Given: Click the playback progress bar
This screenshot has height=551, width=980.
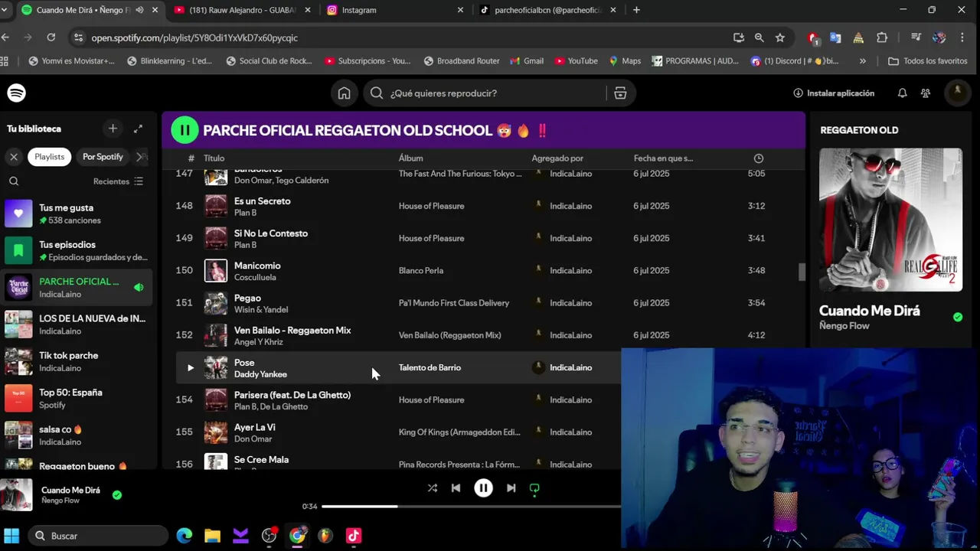Looking at the screenshot, I should (471, 506).
